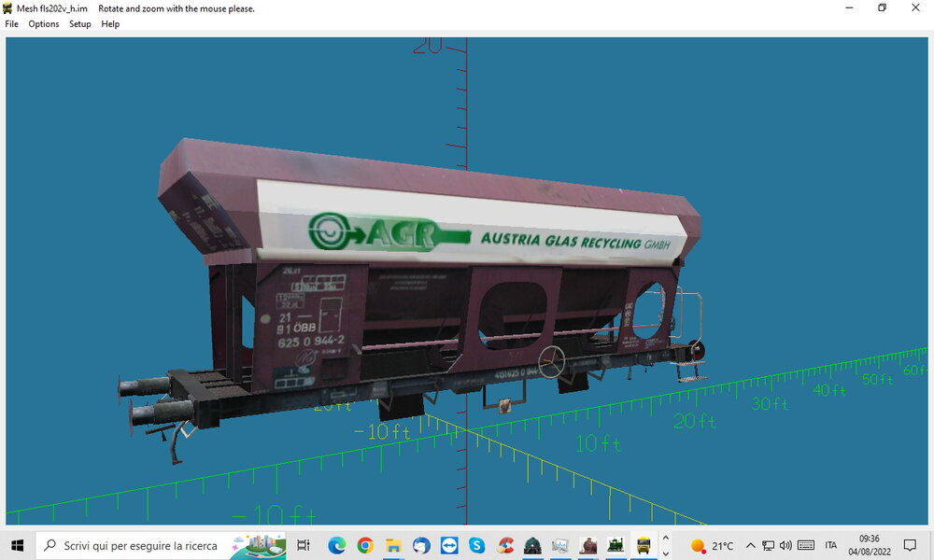Open the brown steam locomotive taskbar icon
Image resolution: width=934 pixels, height=560 pixels.
pyautogui.click(x=588, y=545)
